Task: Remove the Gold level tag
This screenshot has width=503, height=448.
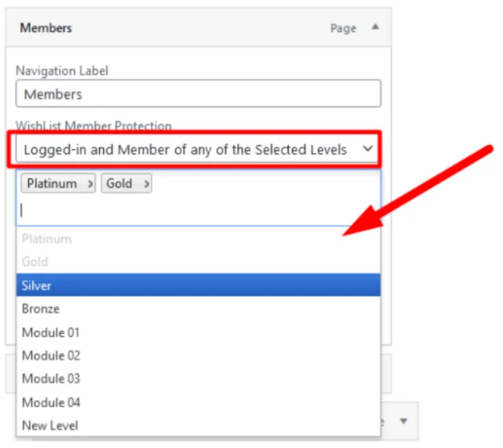Action: point(147,184)
